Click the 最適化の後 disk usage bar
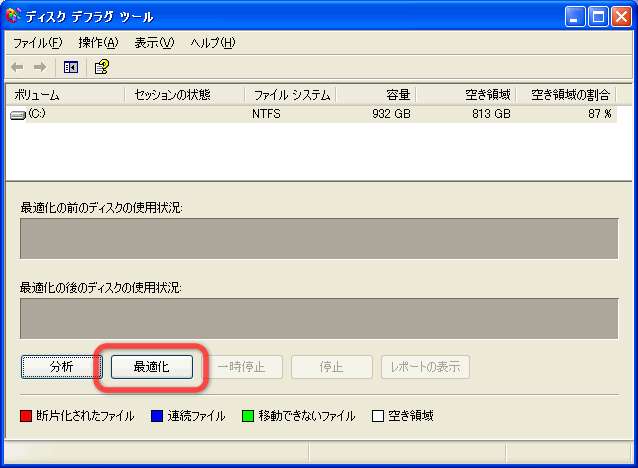The image size is (638, 468). (319, 319)
